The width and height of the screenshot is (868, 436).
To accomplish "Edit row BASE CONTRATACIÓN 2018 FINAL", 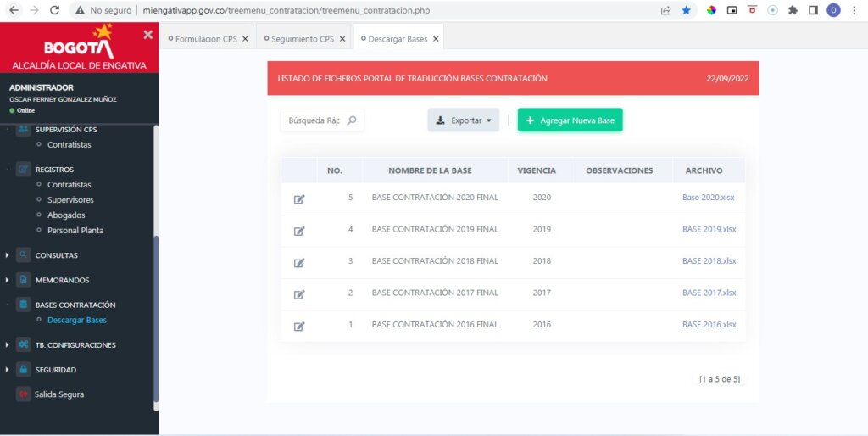I will [299, 263].
